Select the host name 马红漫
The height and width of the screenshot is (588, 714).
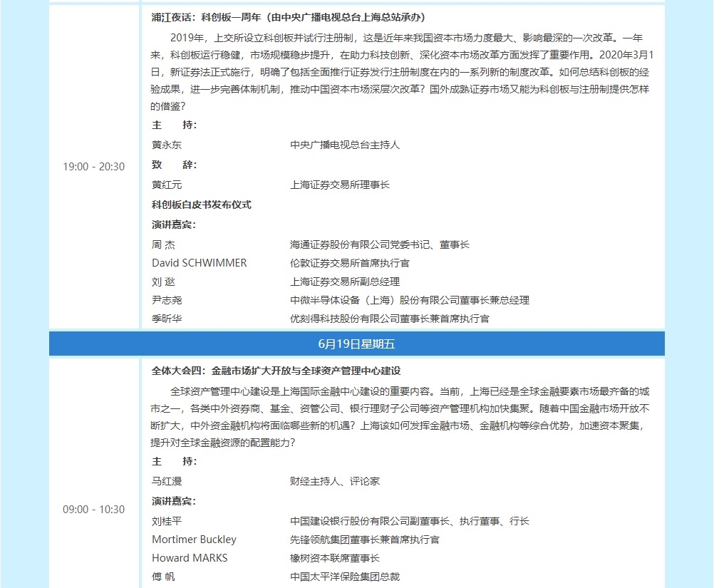pos(167,481)
